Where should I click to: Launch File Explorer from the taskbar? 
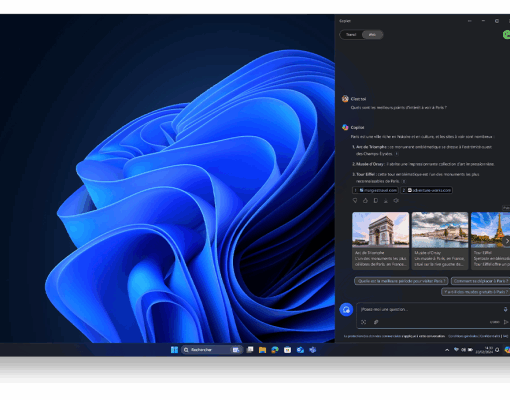pyautogui.click(x=262, y=350)
